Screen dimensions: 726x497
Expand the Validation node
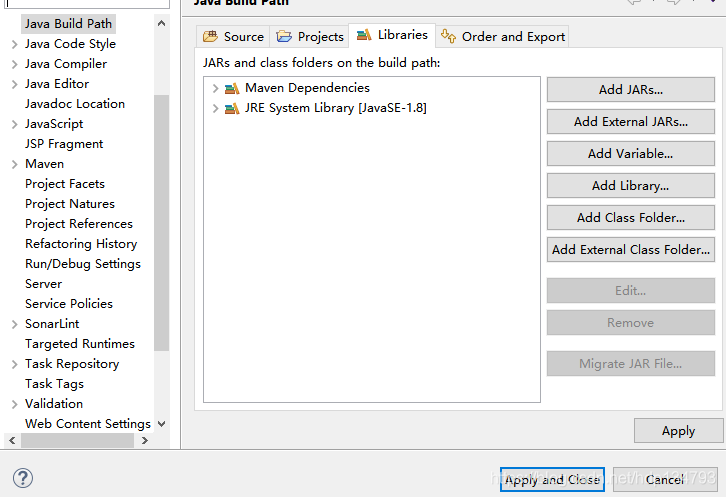click(x=14, y=404)
